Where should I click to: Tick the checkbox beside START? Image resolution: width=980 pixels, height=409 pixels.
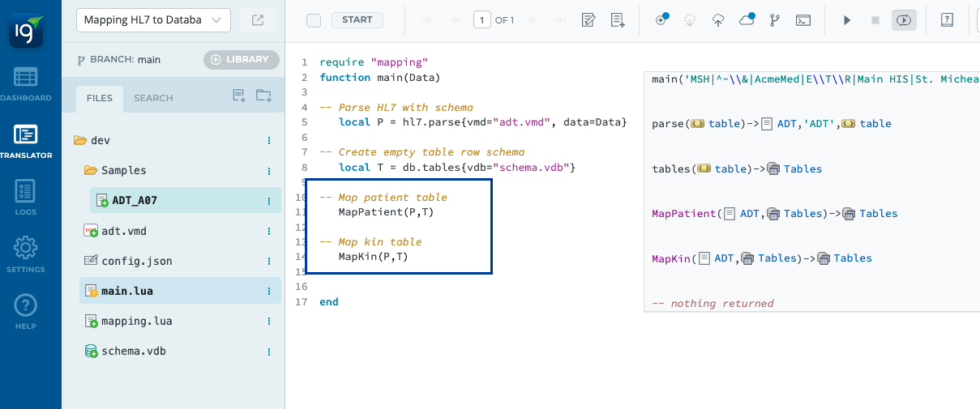coord(314,20)
